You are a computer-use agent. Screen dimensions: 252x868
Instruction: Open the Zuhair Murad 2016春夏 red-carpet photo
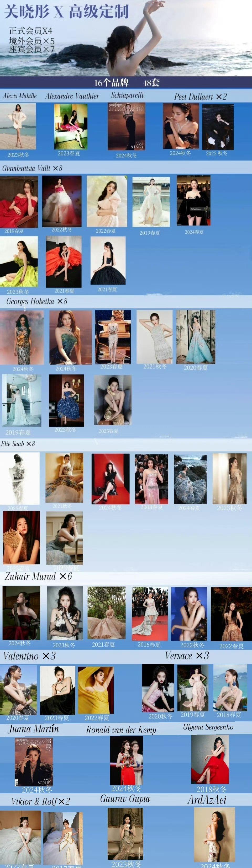point(150,613)
